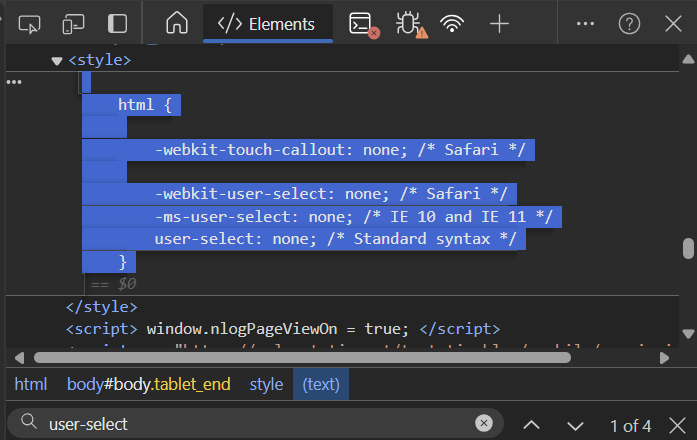This screenshot has height=440, width=697.
Task: Click vertical scrollbar up arrow
Action: pos(688,60)
